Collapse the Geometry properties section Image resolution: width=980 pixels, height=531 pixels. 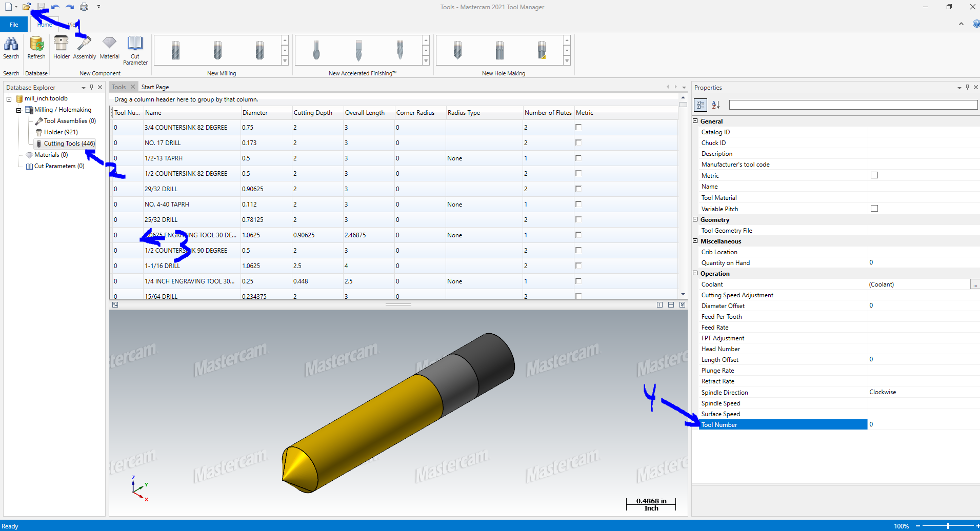pyautogui.click(x=695, y=219)
